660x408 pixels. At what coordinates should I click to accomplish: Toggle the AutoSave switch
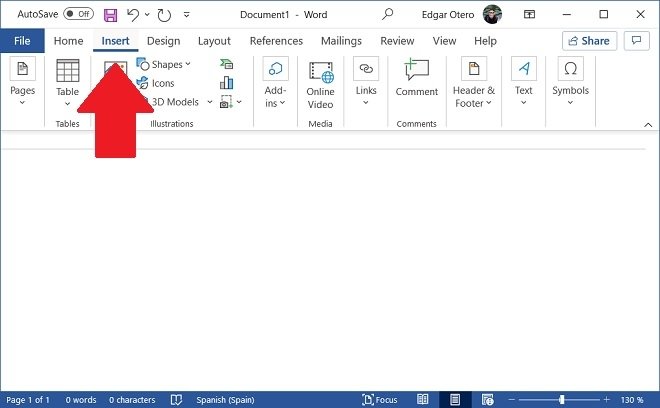[x=78, y=14]
